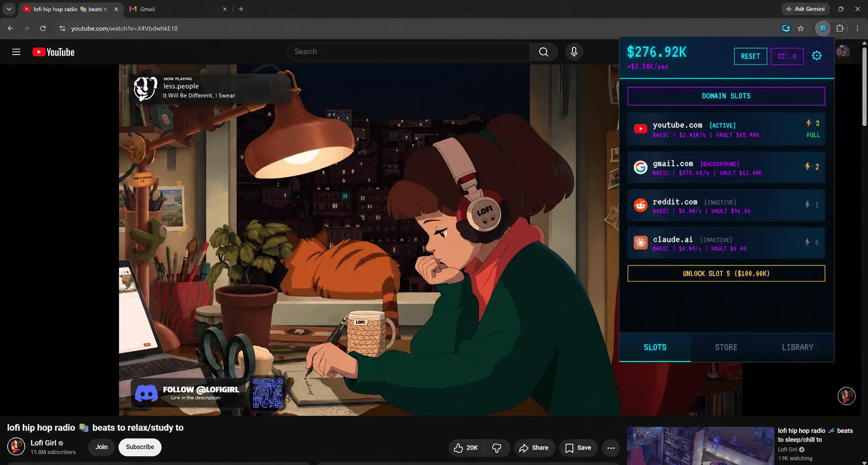Click the browser back arrow
868x465 pixels.
coord(11,28)
